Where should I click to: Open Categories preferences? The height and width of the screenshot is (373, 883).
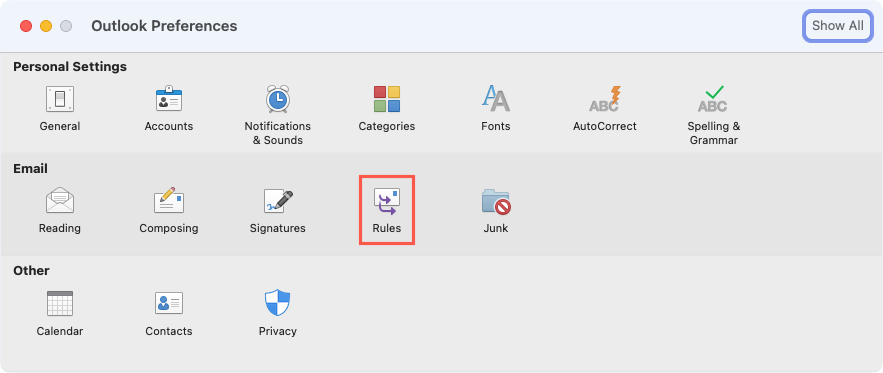pyautogui.click(x=387, y=109)
